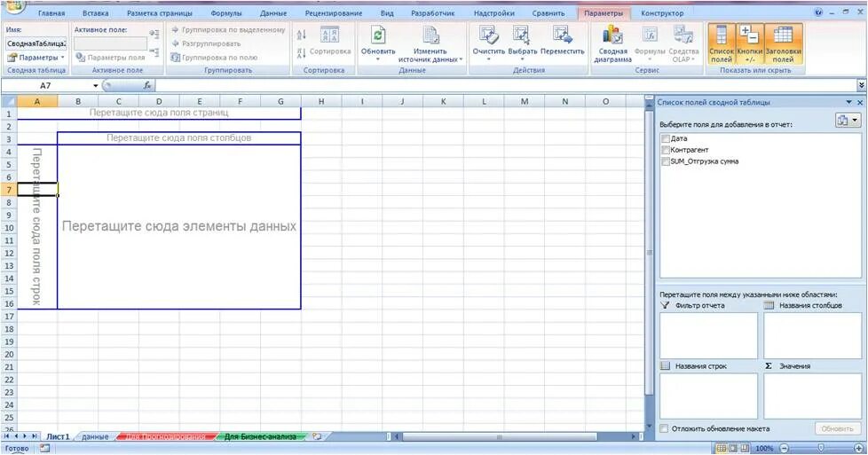Click the Переместить pivot table icon

562,35
